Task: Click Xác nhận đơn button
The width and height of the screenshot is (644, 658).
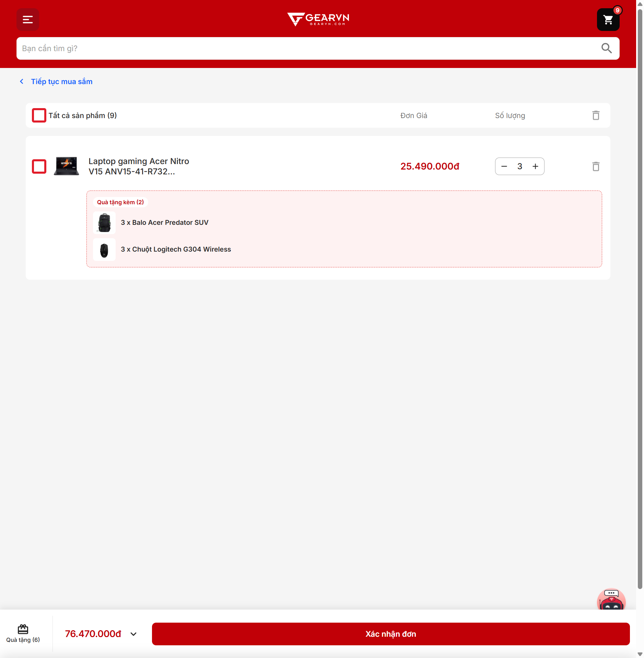Action: 390,634
